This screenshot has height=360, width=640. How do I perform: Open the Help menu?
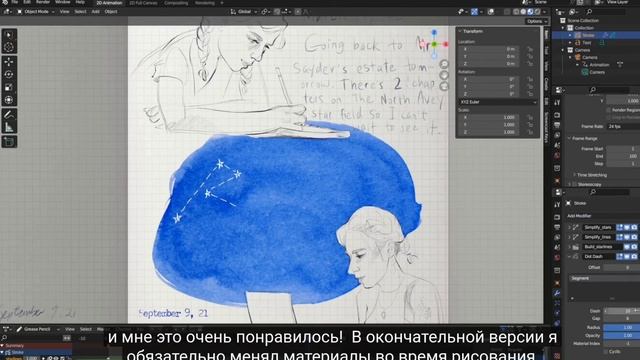(x=80, y=2)
